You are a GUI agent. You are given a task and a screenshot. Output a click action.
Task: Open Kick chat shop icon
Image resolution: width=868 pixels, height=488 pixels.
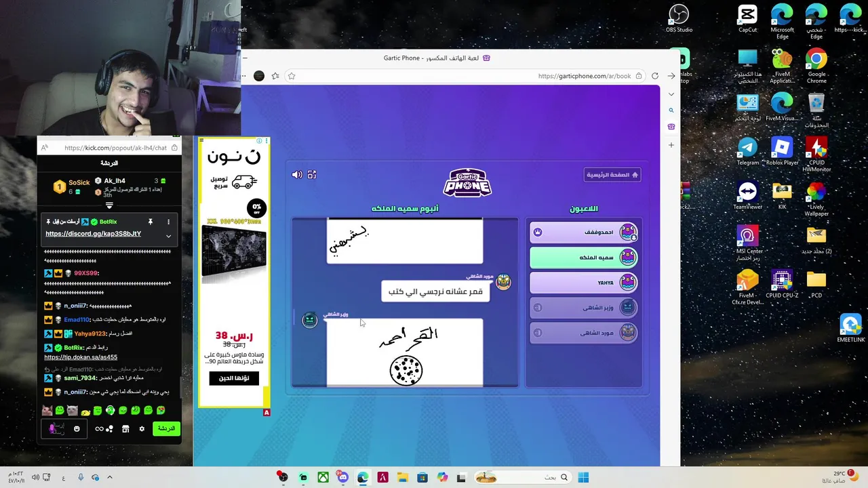coord(125,429)
